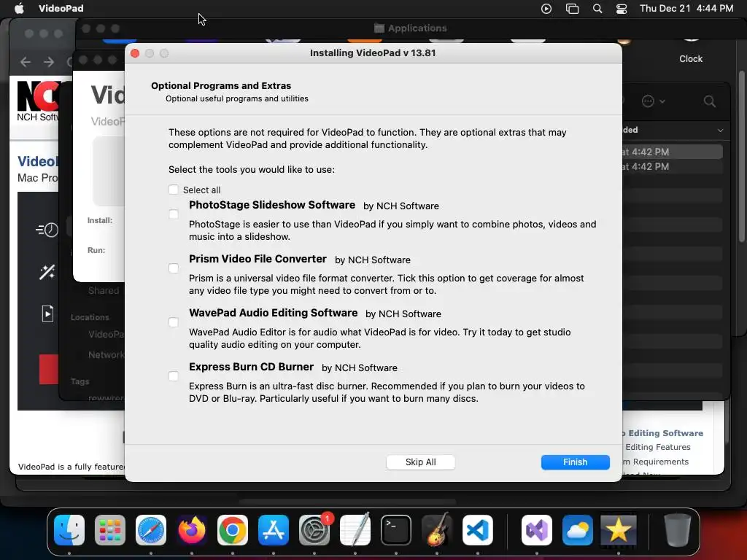Open GarageBand from the Dock
Viewport: 747px width, 560px height.
(437, 530)
